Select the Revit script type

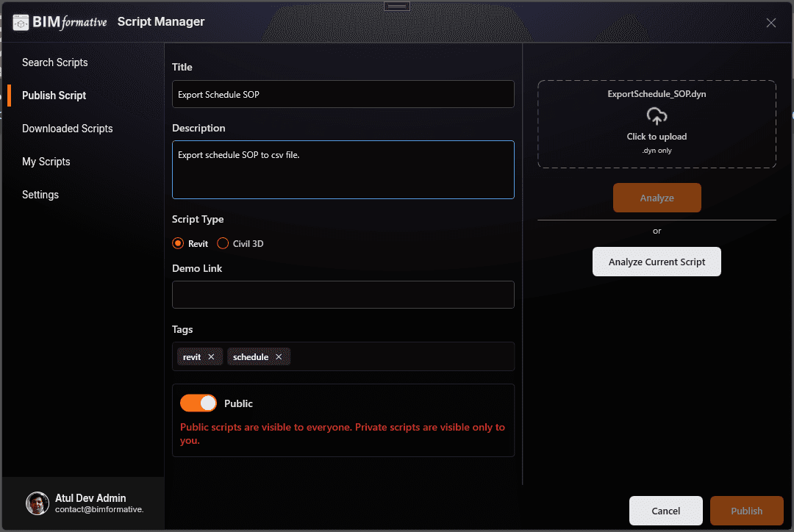point(177,243)
